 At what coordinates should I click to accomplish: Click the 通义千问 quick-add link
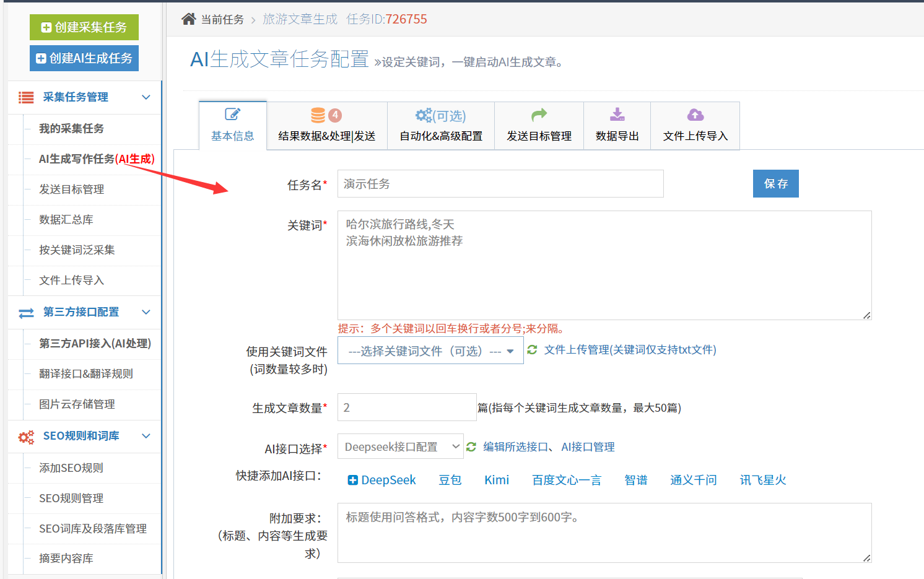click(x=693, y=480)
